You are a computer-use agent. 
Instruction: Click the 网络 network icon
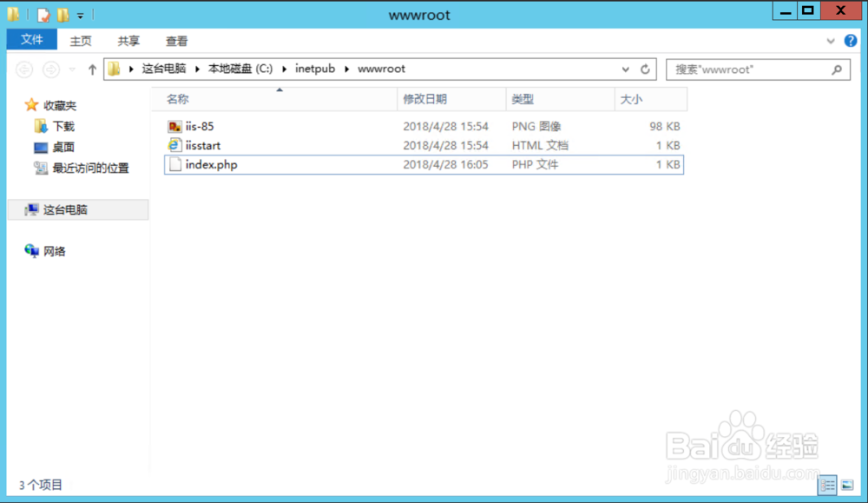click(31, 251)
